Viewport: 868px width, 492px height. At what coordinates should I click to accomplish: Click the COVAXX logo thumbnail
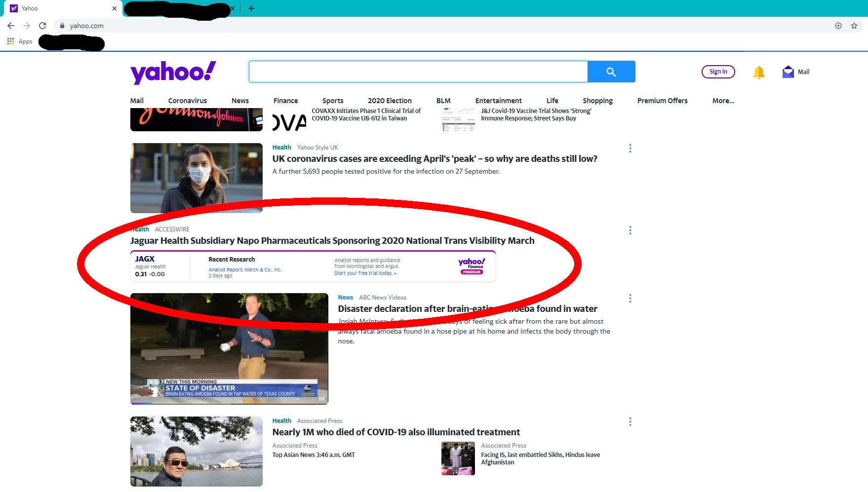pyautogui.click(x=289, y=121)
